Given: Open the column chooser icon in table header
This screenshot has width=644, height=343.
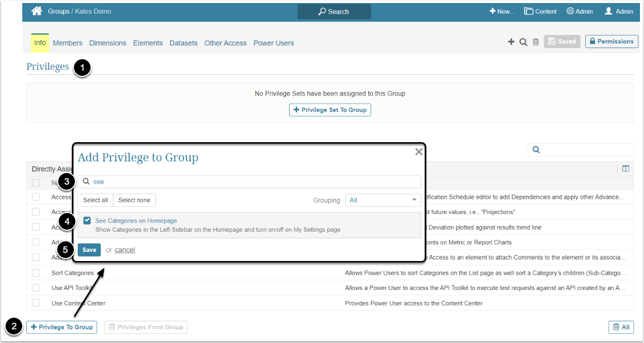Looking at the screenshot, I should [625, 169].
